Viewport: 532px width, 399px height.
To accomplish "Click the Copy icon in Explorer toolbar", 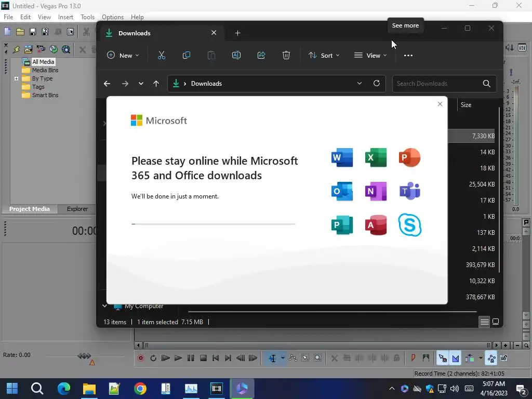I will point(187,55).
